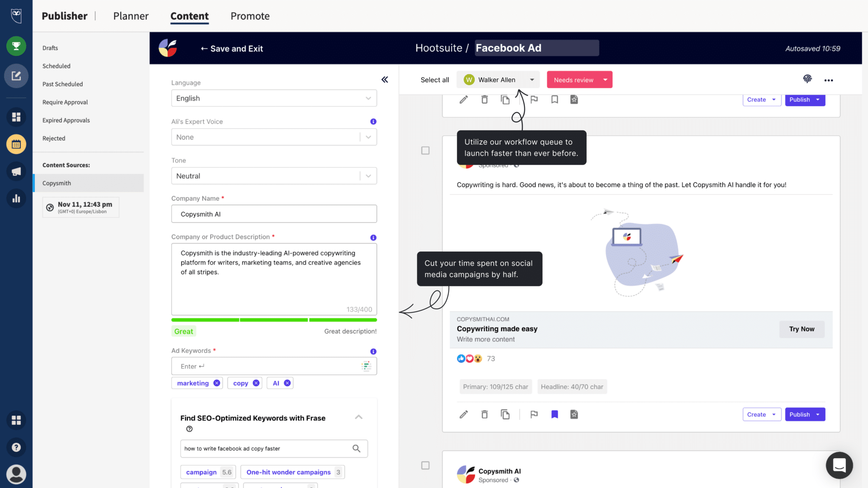Click the pencil edit icon on the Copysmith post
Image resolution: width=868 pixels, height=488 pixels.
click(463, 414)
